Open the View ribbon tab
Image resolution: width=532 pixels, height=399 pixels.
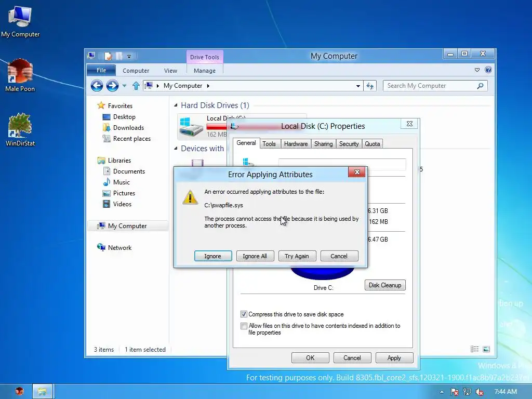click(x=170, y=71)
